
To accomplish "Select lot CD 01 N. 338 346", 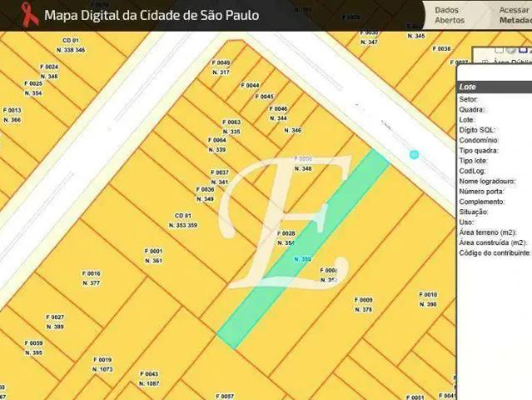I will point(71,45).
